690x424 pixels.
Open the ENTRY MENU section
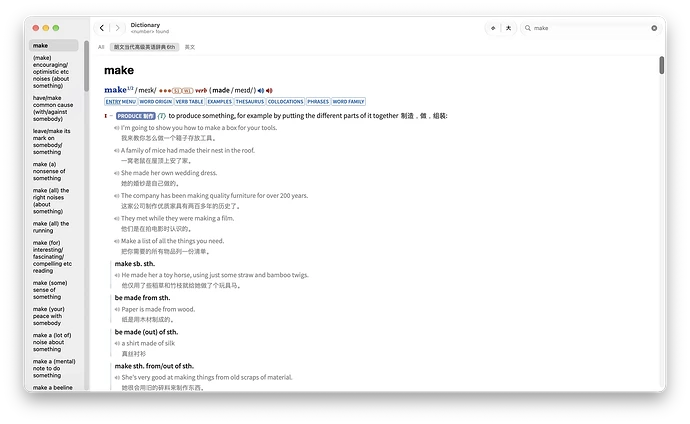coord(121,102)
